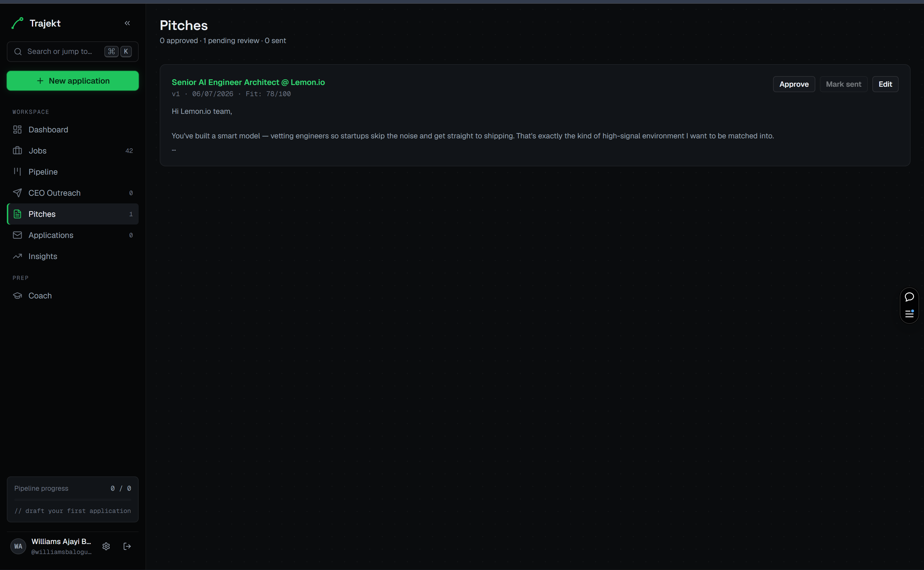Open the Senior AI Engineer Architect pitch title

[248, 82]
